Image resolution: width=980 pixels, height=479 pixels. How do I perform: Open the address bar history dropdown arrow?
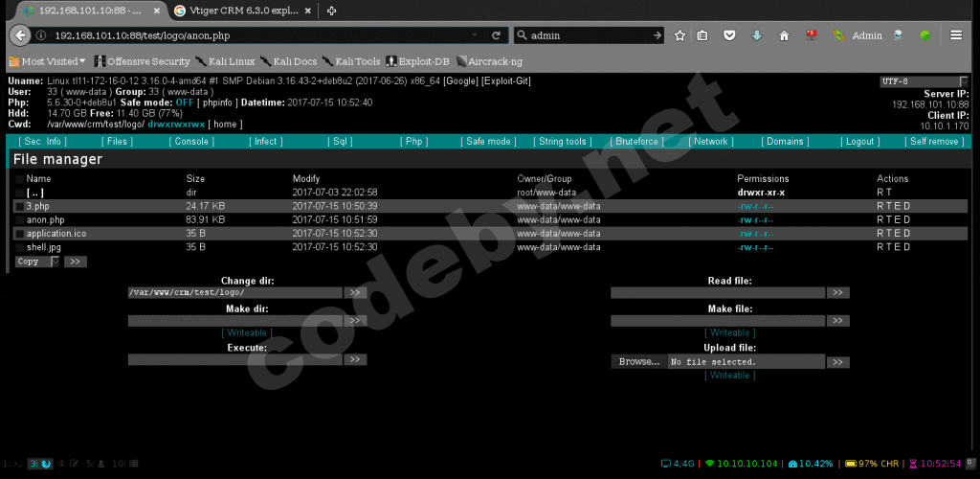click(x=474, y=35)
